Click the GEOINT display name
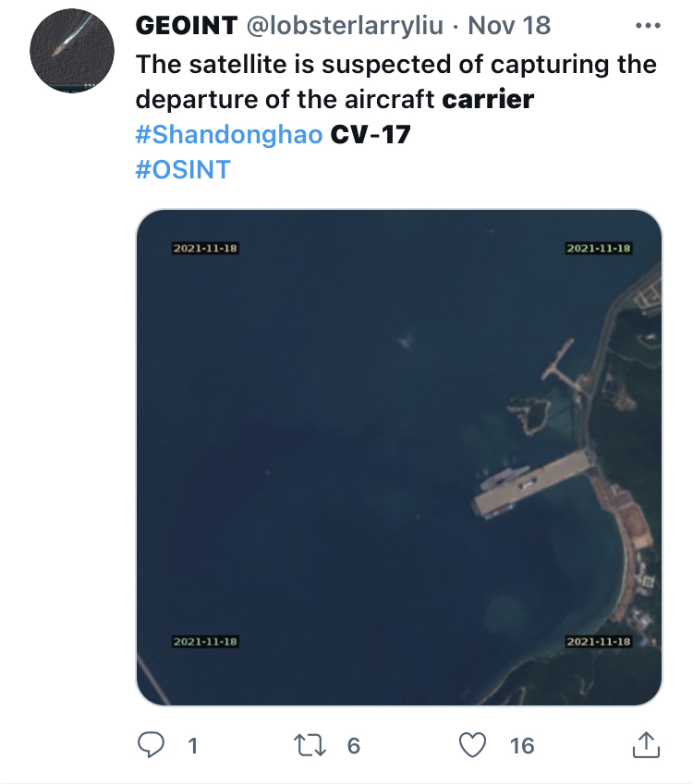 click(x=187, y=26)
